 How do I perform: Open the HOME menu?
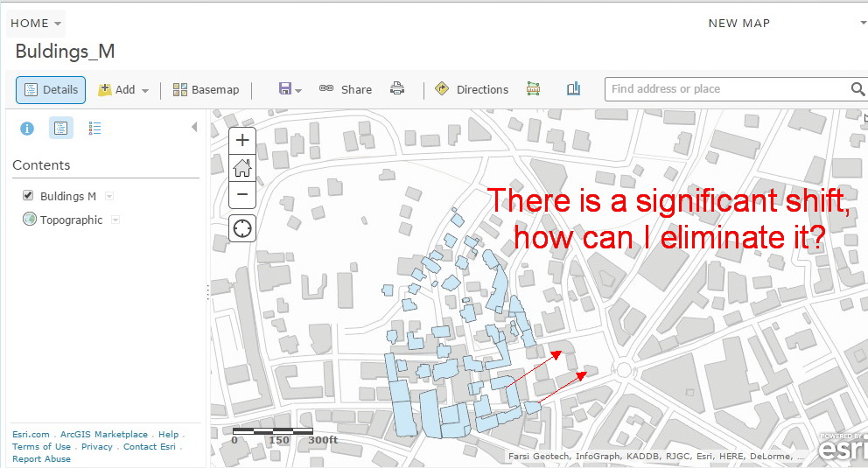click(x=35, y=24)
